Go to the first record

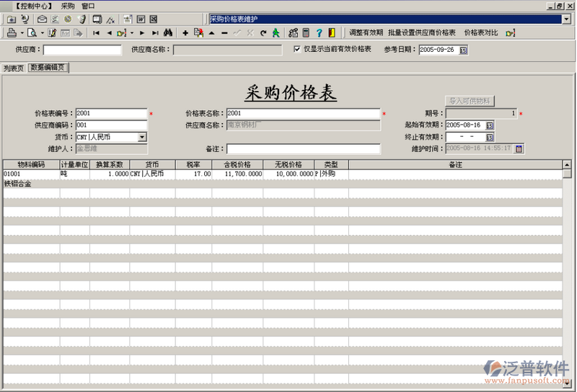(x=97, y=33)
